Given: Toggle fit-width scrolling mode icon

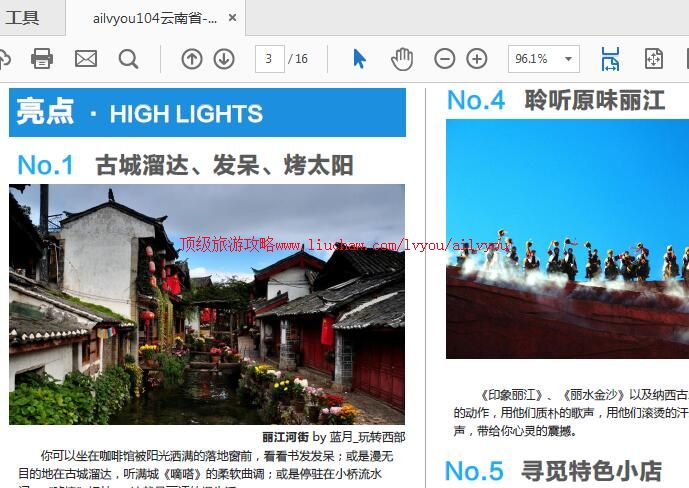Looking at the screenshot, I should click(x=610, y=59).
